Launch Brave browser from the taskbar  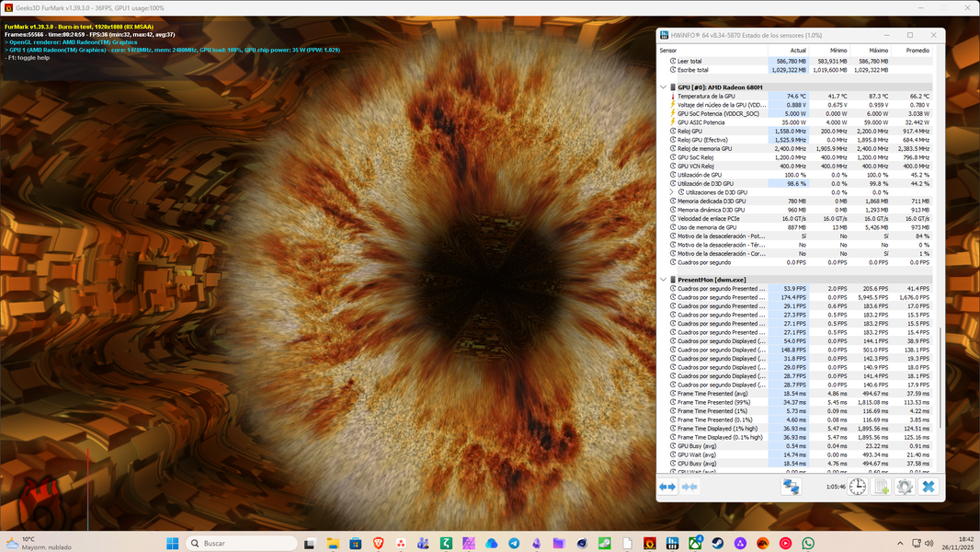(x=378, y=543)
